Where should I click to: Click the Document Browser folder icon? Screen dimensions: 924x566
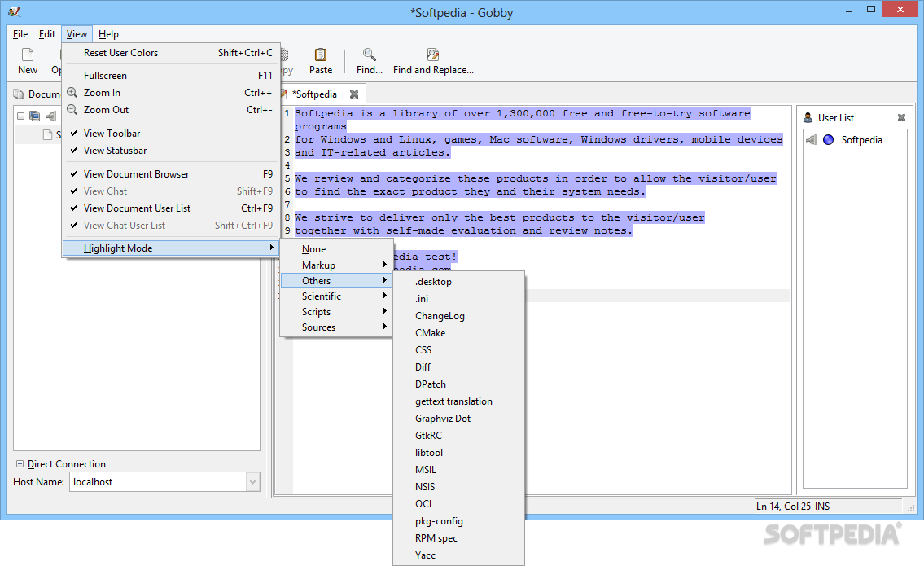coord(19,94)
